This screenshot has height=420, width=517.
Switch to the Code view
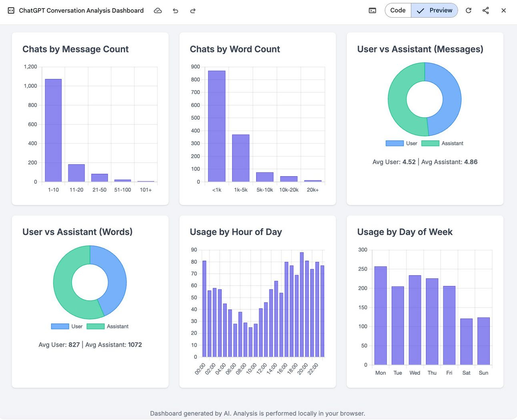point(398,10)
